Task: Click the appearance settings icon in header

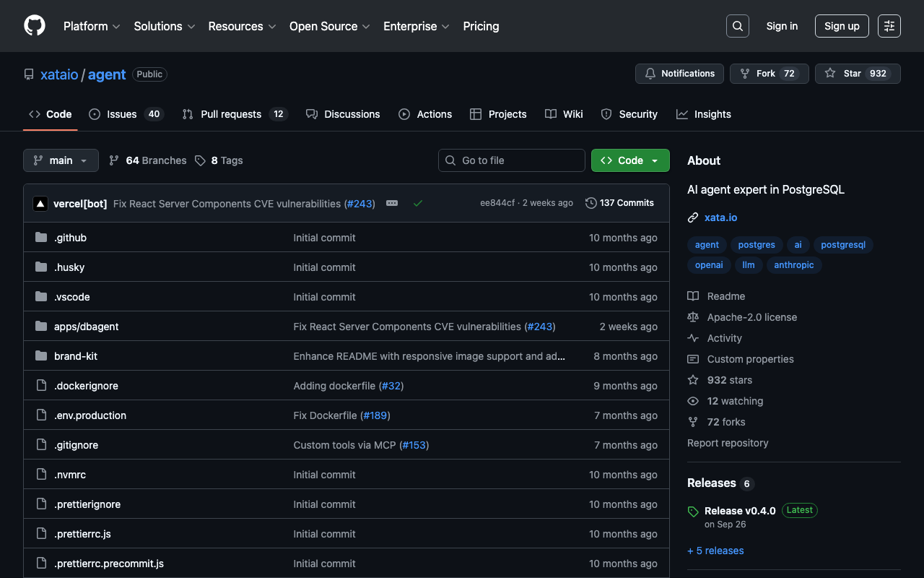Action: click(889, 26)
